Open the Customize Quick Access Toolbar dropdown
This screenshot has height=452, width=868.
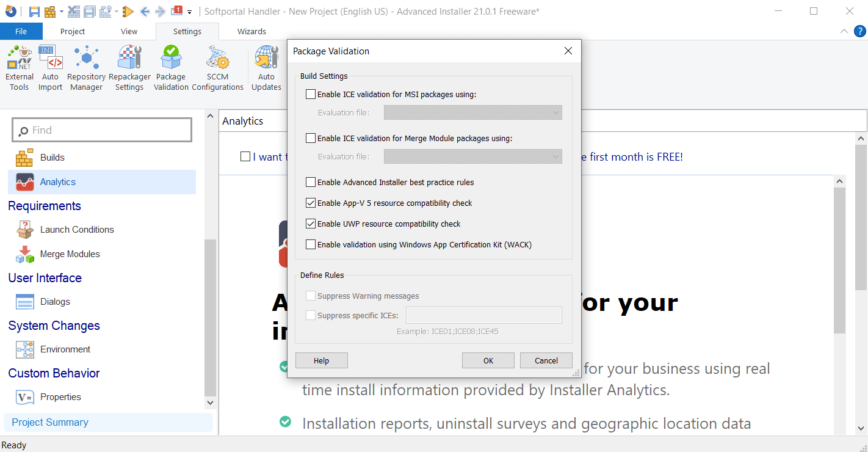190,12
